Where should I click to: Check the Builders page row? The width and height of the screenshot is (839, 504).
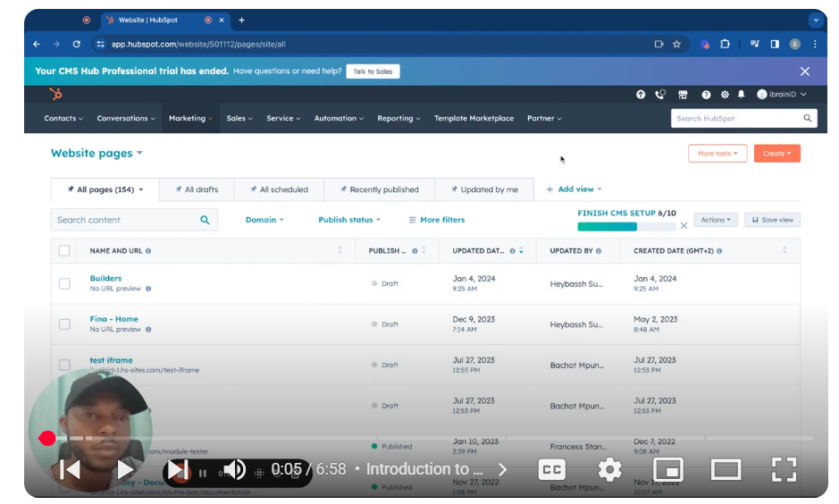[x=64, y=283]
